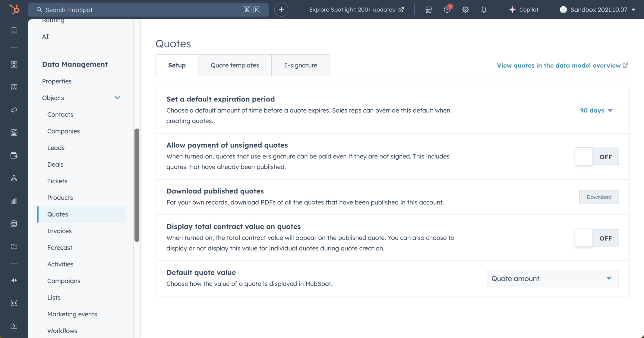Switch to the Quote templates tab
This screenshot has width=644, height=338.
[235, 65]
